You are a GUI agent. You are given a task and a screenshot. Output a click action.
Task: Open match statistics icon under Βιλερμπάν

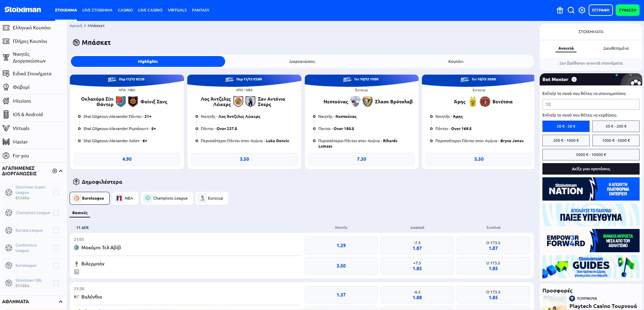[77, 272]
